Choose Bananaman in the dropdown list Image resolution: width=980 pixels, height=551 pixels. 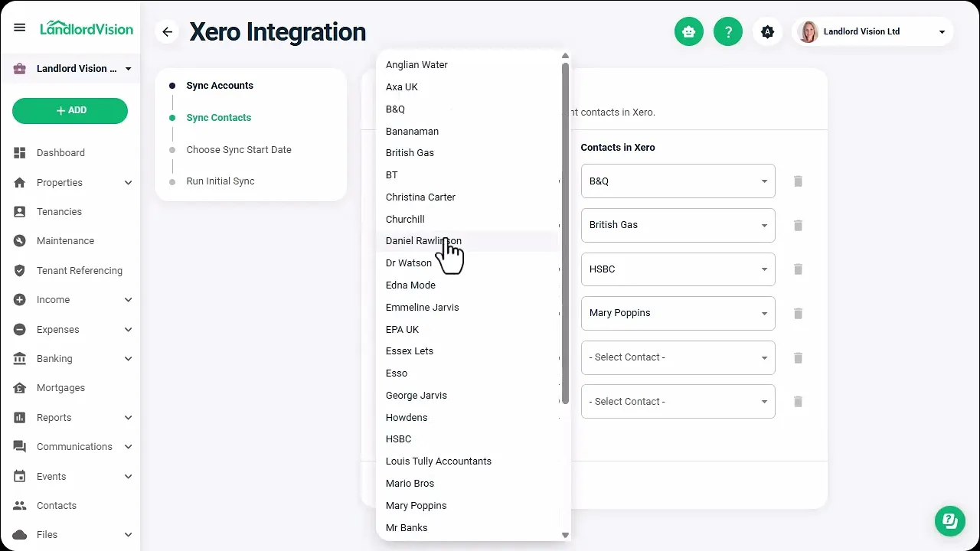[x=469, y=132]
